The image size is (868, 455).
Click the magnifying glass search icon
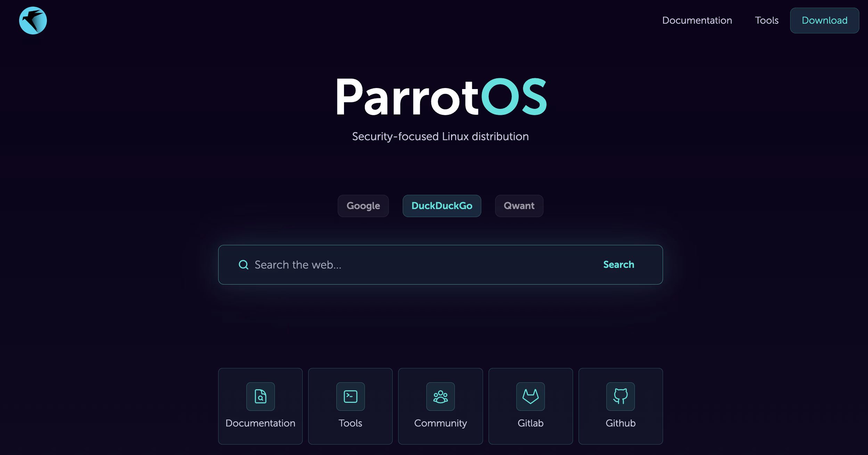[x=244, y=265]
